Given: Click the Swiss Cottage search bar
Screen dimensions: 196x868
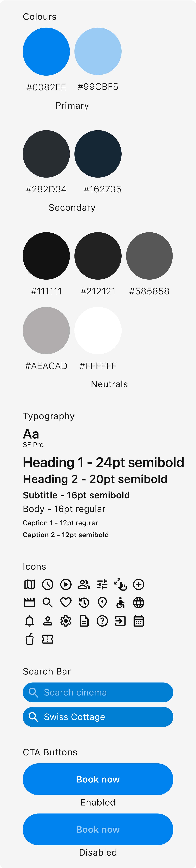Looking at the screenshot, I should pyautogui.click(x=98, y=717).
